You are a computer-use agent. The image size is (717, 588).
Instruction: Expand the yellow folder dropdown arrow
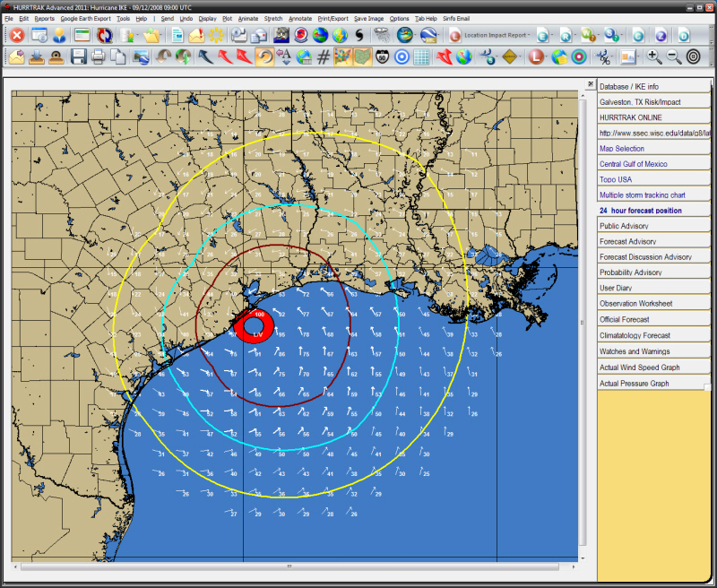pos(161,36)
